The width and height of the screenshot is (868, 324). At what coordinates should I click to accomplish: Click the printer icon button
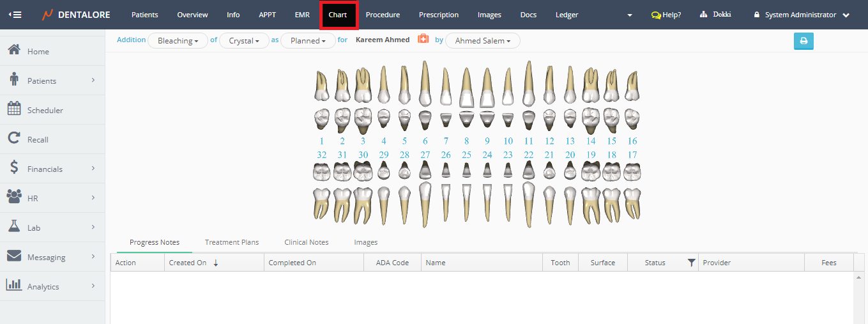(x=803, y=41)
